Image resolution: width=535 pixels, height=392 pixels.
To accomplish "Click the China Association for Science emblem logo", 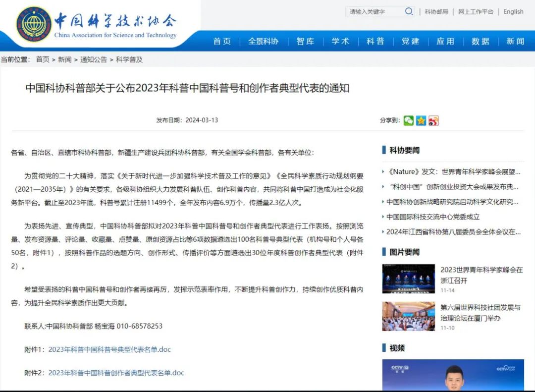I will click(34, 24).
